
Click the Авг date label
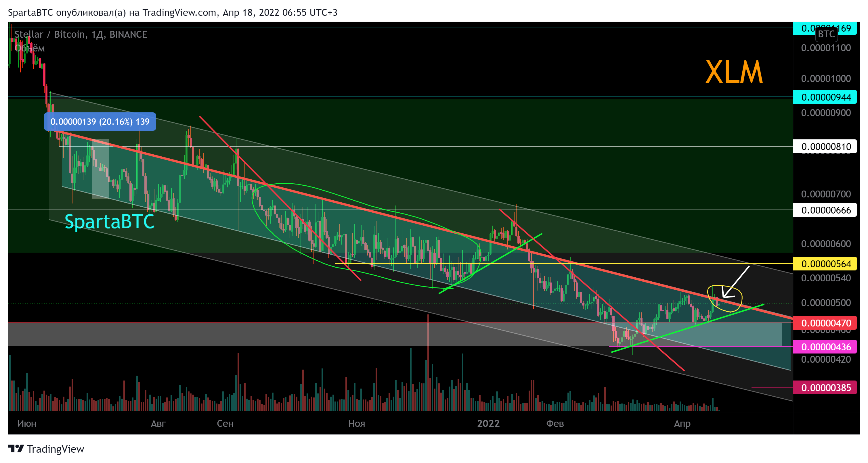pos(158,423)
